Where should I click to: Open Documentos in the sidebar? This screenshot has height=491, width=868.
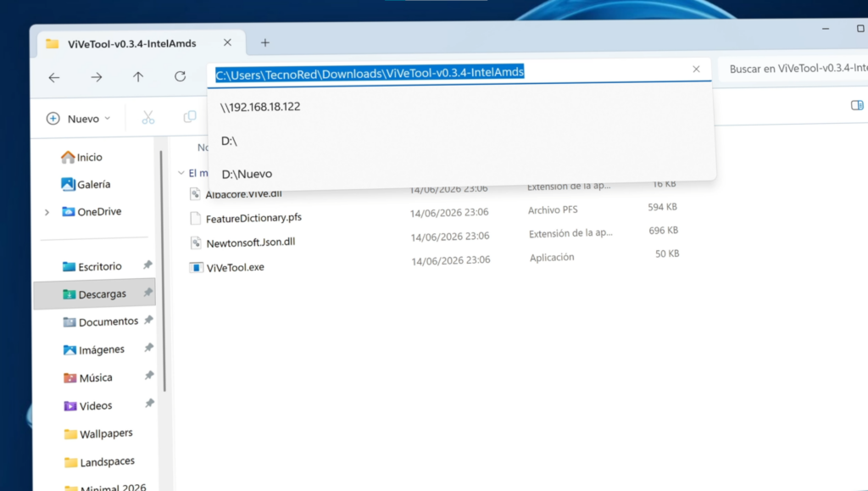click(x=100, y=321)
